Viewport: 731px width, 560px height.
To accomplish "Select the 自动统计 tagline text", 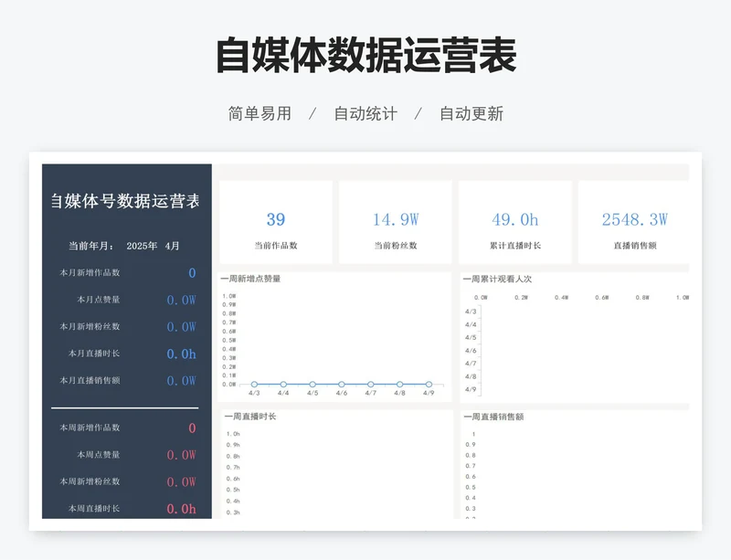I will point(365,114).
